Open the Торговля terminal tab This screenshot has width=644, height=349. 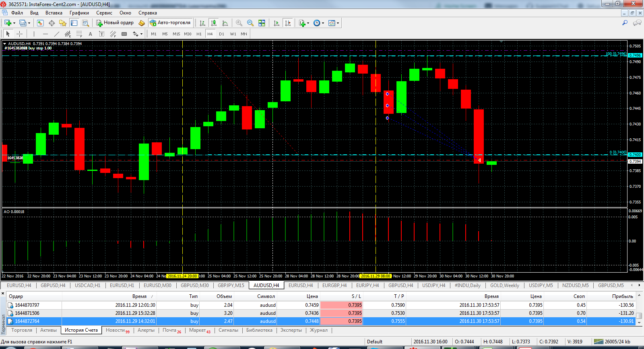click(22, 330)
